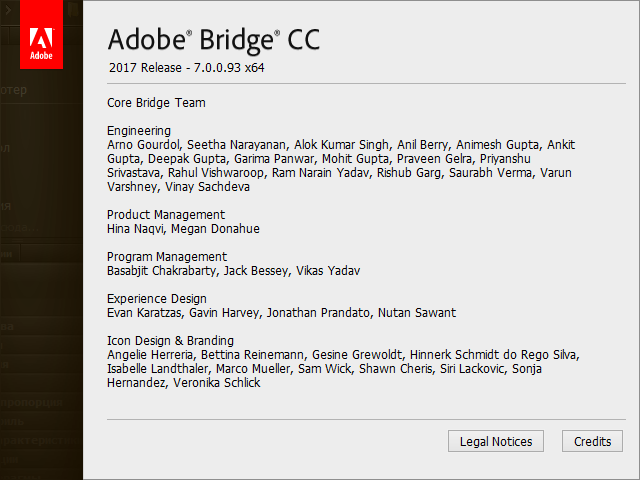Show the Credits
Viewport: 640px width, 480px height.
[592, 441]
